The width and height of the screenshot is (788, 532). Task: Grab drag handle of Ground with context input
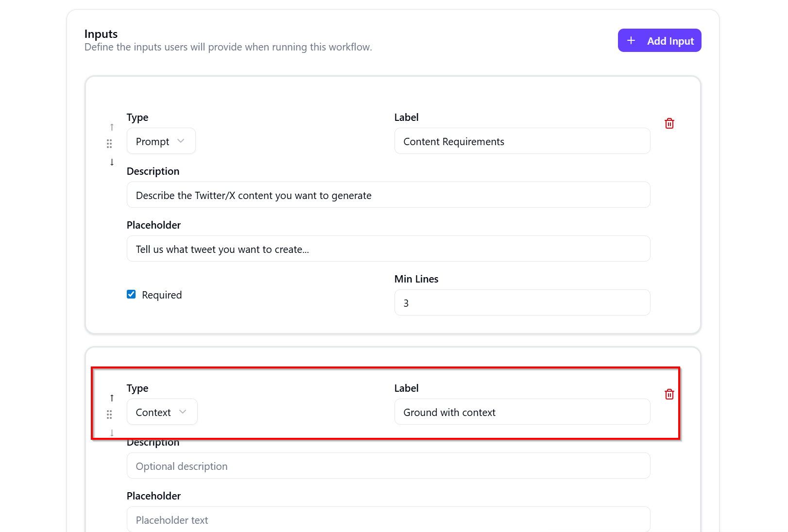pyautogui.click(x=109, y=415)
